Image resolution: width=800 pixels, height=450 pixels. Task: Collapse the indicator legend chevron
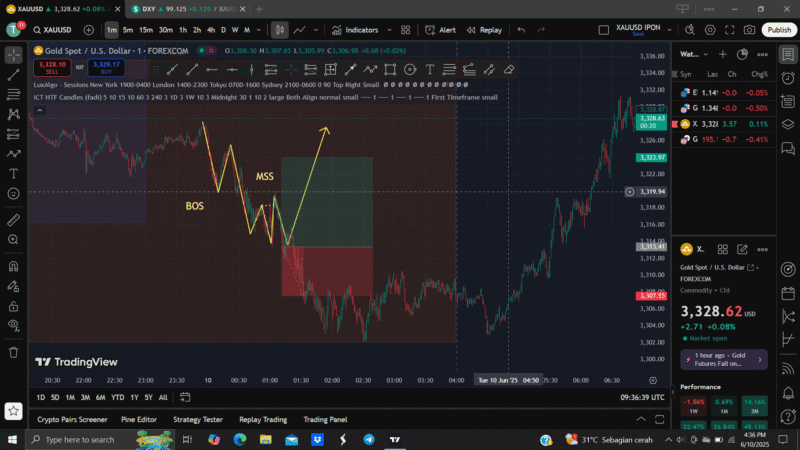point(39,112)
